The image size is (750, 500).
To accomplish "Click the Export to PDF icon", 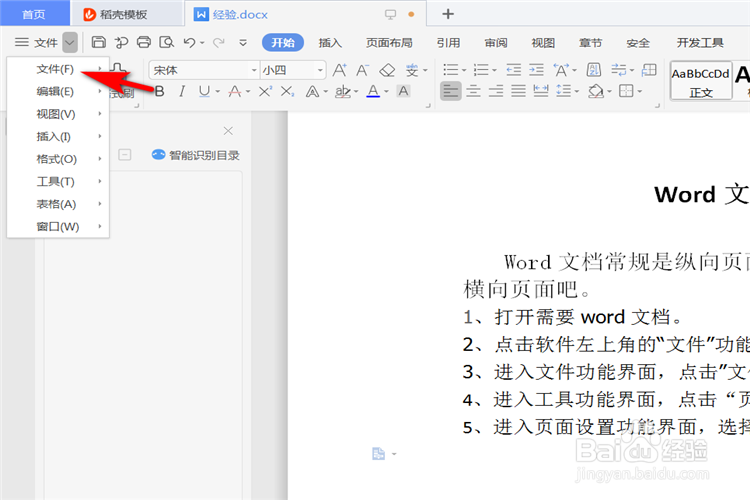I will (121, 42).
